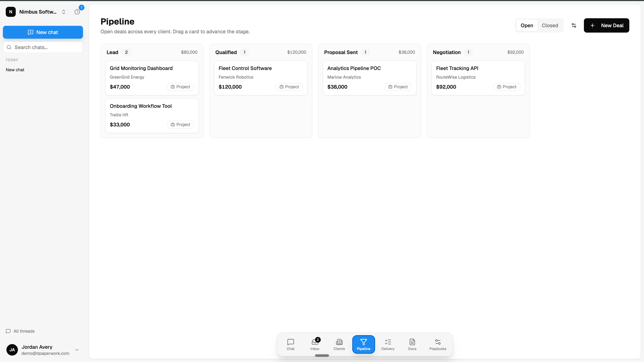Click the dock drag handle bar
Screen dimensions: 644x362
[x=322, y=356]
